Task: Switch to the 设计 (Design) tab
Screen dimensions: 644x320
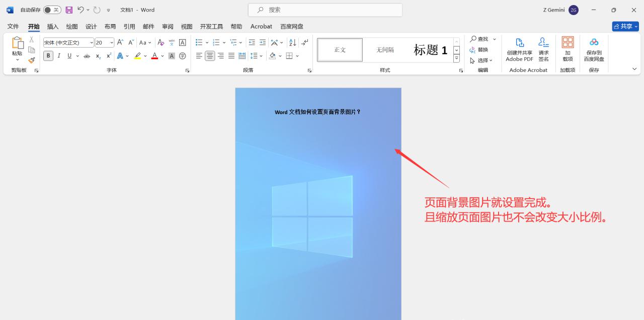Action: pyautogui.click(x=91, y=27)
